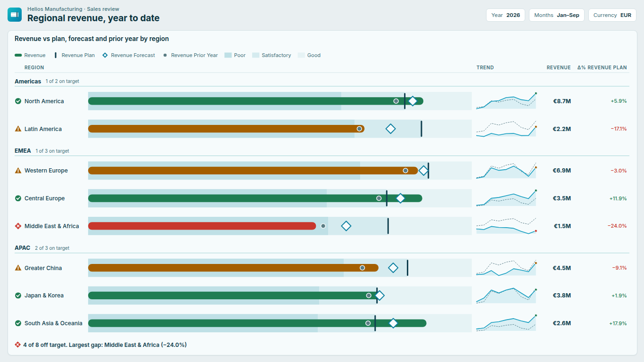Image resolution: width=644 pixels, height=362 pixels.
Task: Click the Satisfactory legend color swatch
Action: 256,55
